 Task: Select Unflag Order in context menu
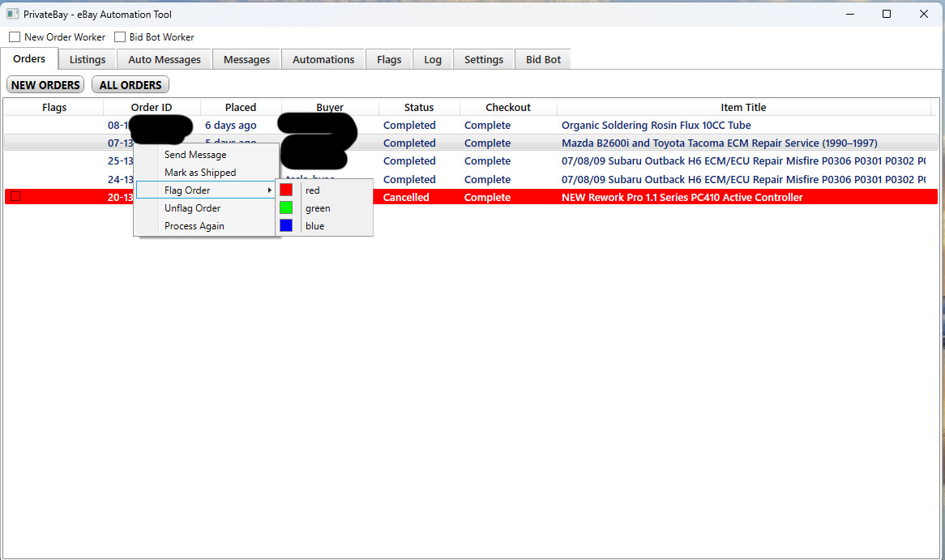[192, 208]
